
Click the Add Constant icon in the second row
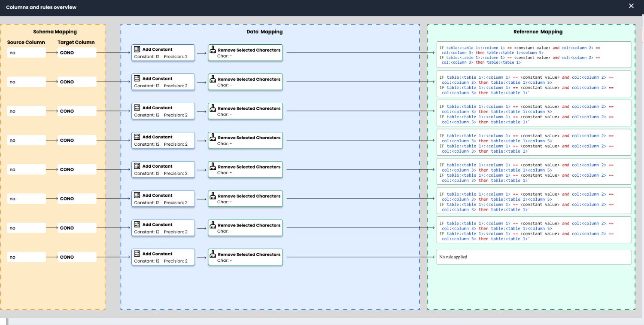pos(137,79)
